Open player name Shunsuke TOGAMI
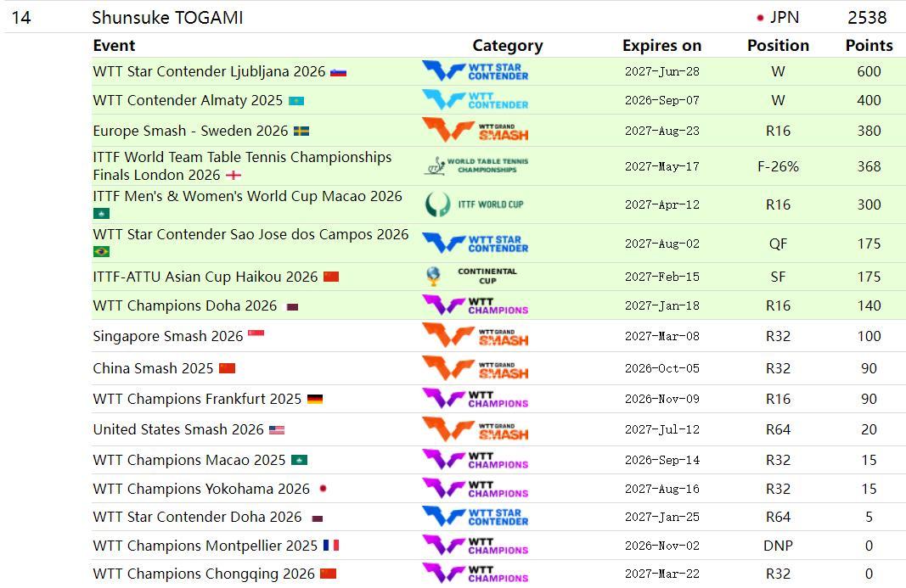The height and width of the screenshot is (588, 906). [167, 18]
